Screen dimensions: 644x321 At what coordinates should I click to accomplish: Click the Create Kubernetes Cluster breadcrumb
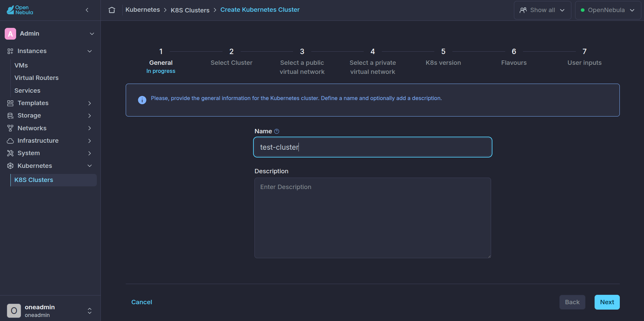pyautogui.click(x=260, y=10)
